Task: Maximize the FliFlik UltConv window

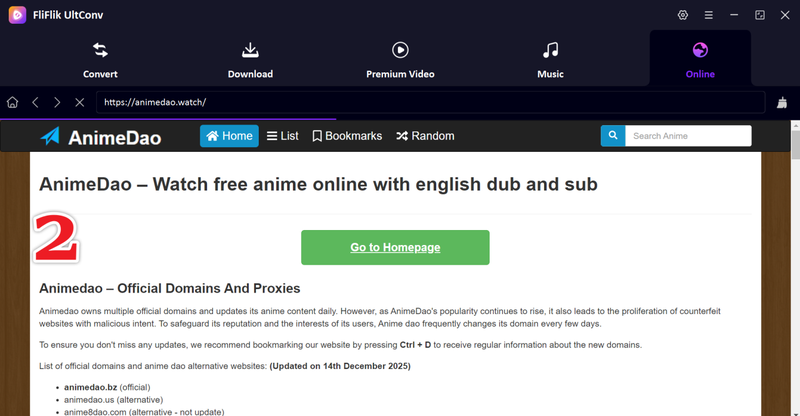Action: point(760,15)
